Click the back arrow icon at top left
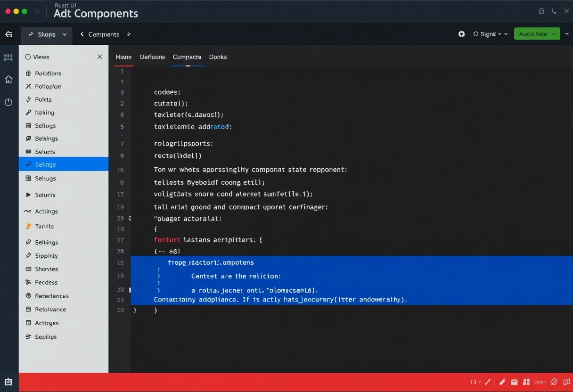The height and width of the screenshot is (392, 573). tap(8, 34)
